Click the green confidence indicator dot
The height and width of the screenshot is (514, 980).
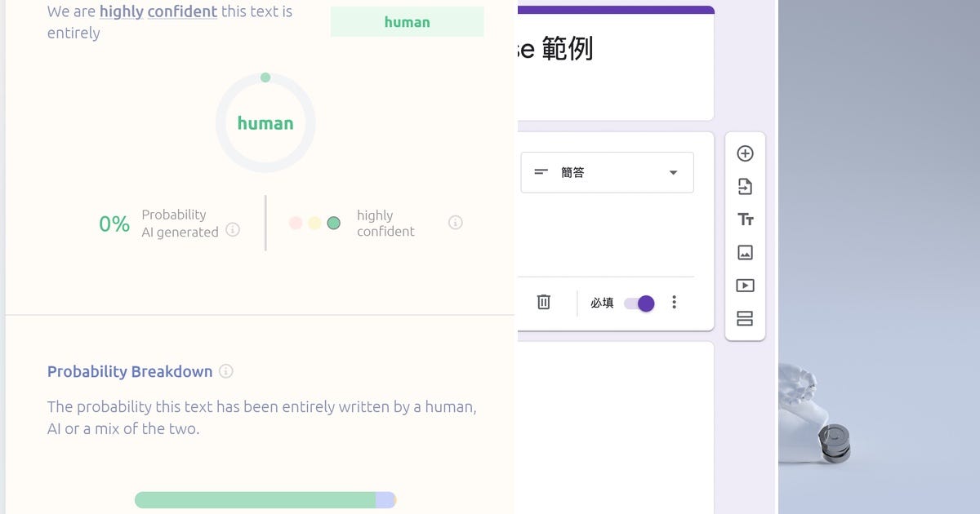pos(333,222)
